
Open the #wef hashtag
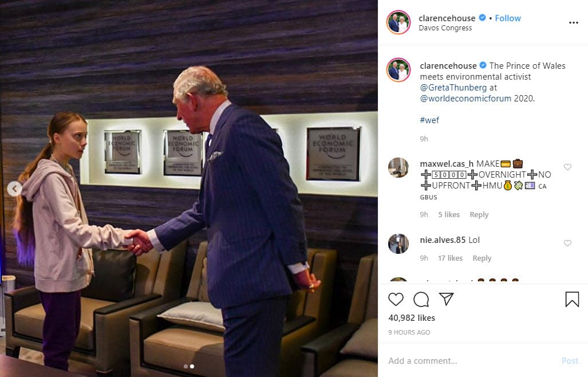(x=429, y=120)
